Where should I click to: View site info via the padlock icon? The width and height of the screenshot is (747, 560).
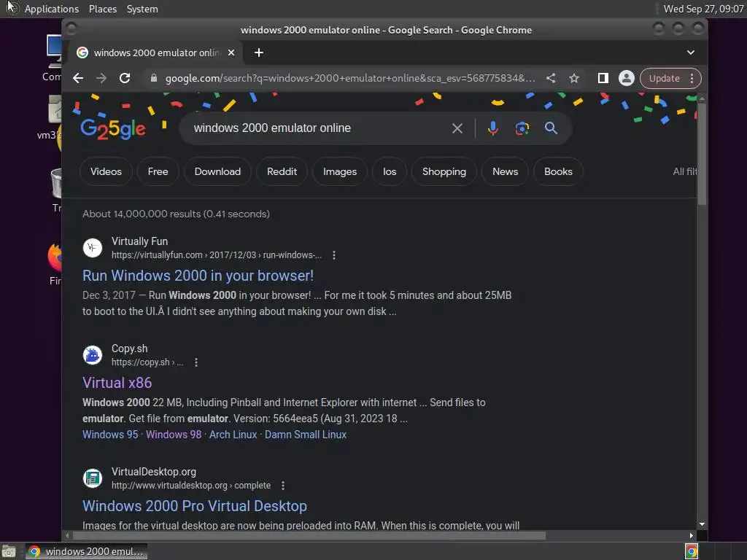click(x=153, y=78)
